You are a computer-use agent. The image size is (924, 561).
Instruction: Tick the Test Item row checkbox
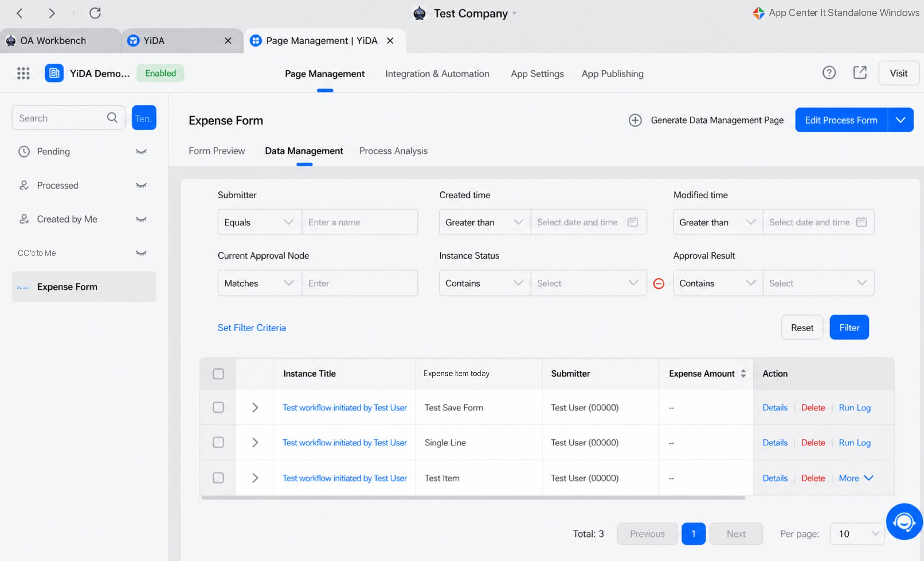(x=218, y=478)
